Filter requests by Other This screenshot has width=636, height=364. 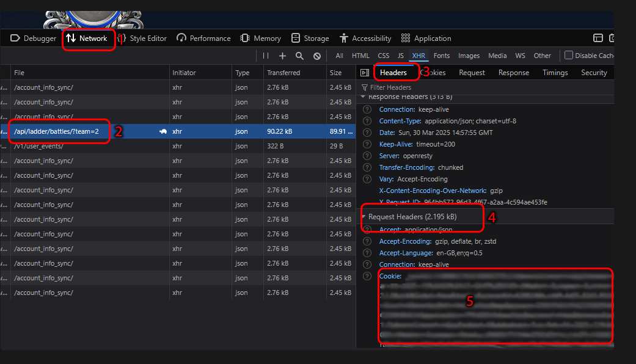(543, 56)
